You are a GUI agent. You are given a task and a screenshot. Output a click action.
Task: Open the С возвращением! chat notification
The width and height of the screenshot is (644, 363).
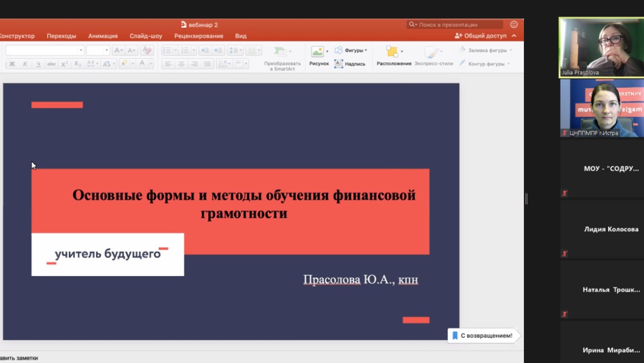(x=482, y=336)
